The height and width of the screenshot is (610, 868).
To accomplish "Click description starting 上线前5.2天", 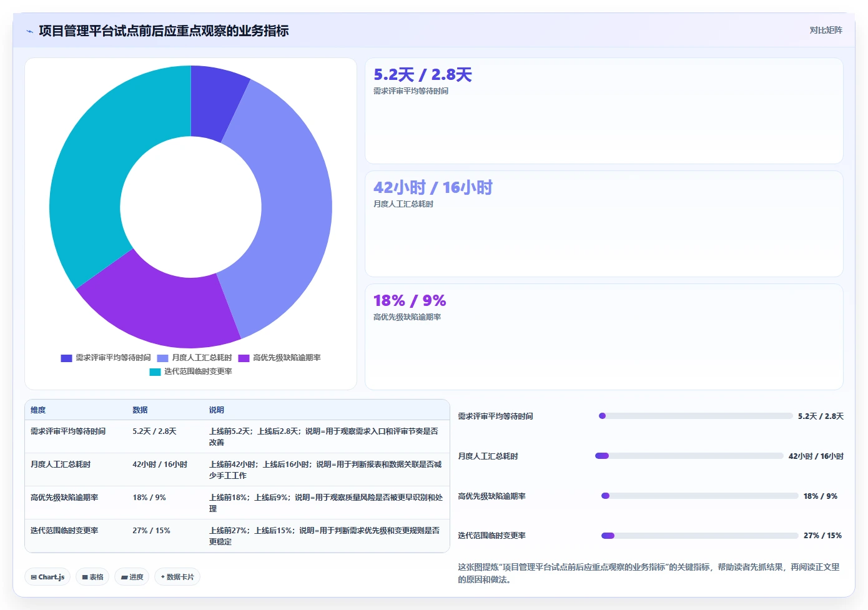I will [x=323, y=436].
